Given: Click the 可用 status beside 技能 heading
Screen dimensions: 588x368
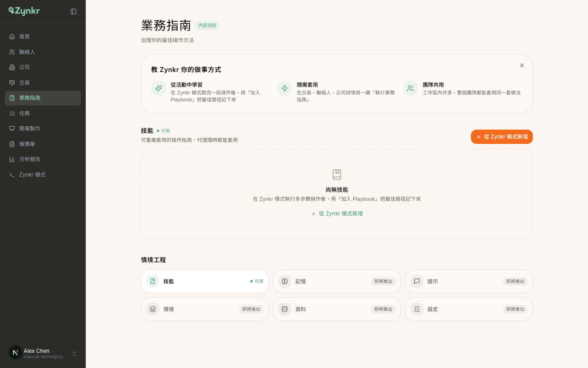Looking at the screenshot, I should pos(163,131).
